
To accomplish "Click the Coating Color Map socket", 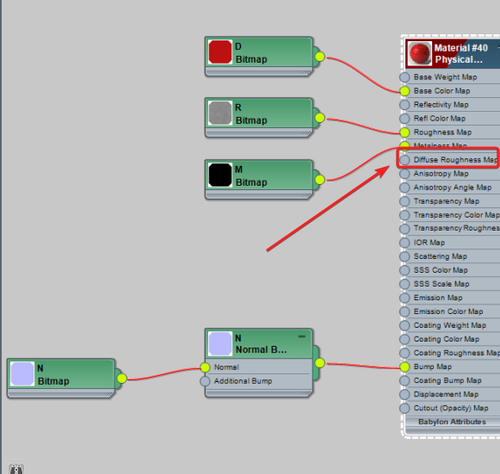I will (x=405, y=339).
